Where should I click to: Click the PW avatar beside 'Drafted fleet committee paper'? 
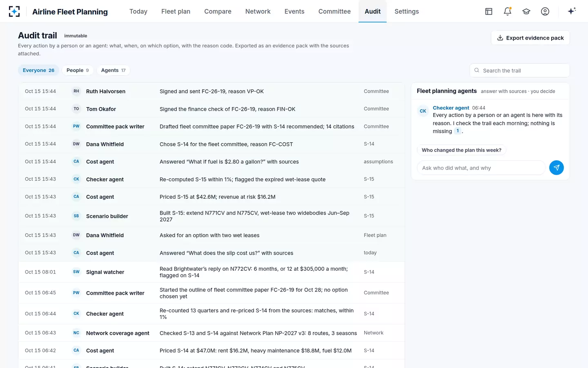tap(76, 126)
